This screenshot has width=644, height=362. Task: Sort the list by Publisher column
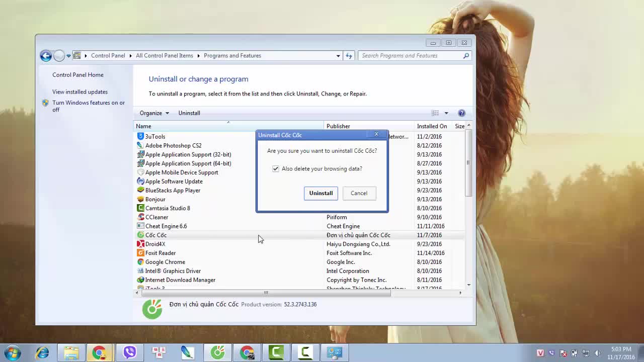369,126
